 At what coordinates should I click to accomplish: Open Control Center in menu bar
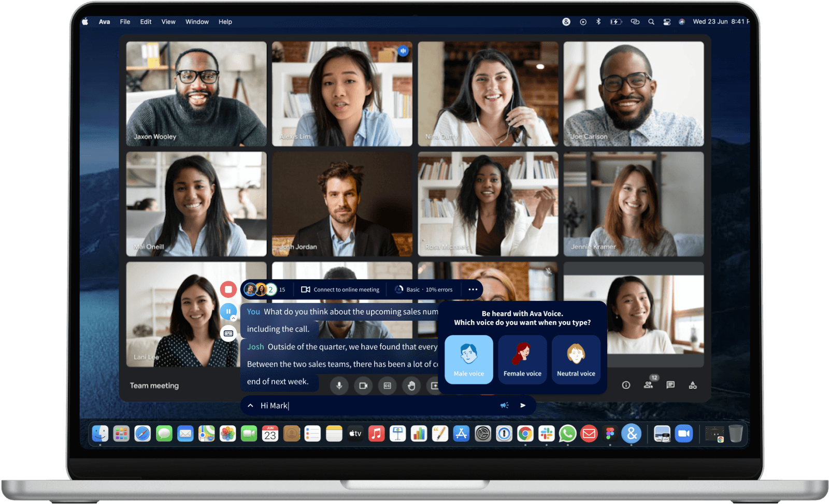point(667,22)
